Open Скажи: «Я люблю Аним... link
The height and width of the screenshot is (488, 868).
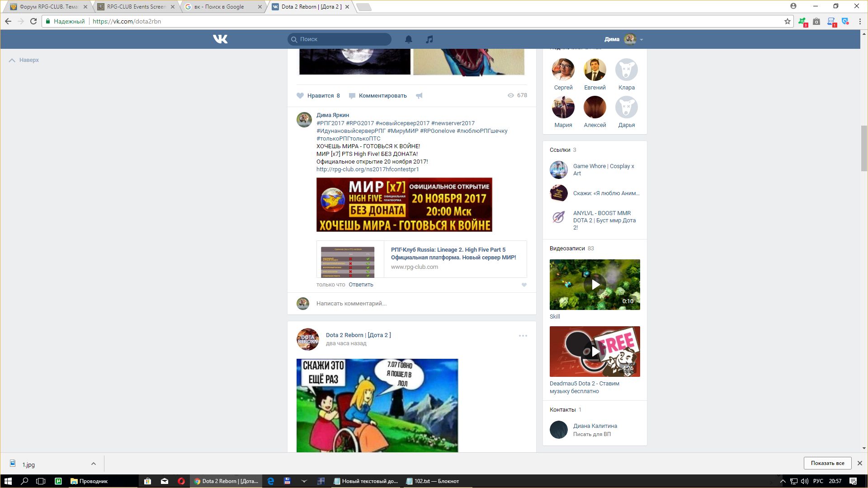(606, 193)
